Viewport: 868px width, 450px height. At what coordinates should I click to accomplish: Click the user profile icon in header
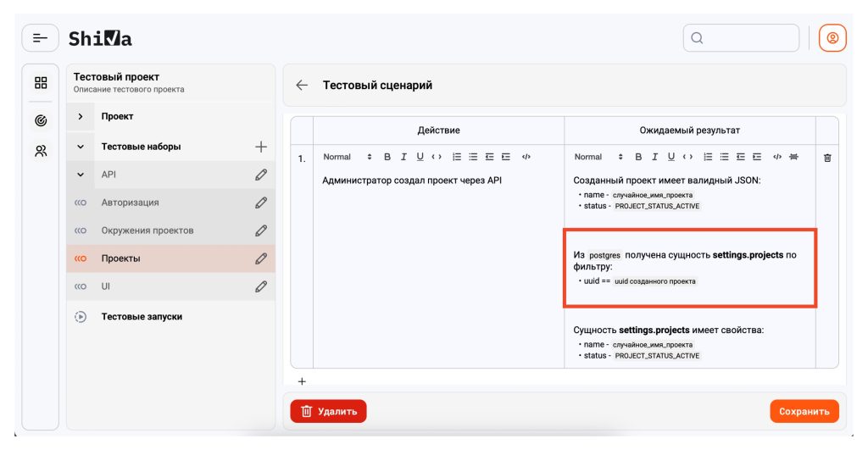tap(832, 38)
